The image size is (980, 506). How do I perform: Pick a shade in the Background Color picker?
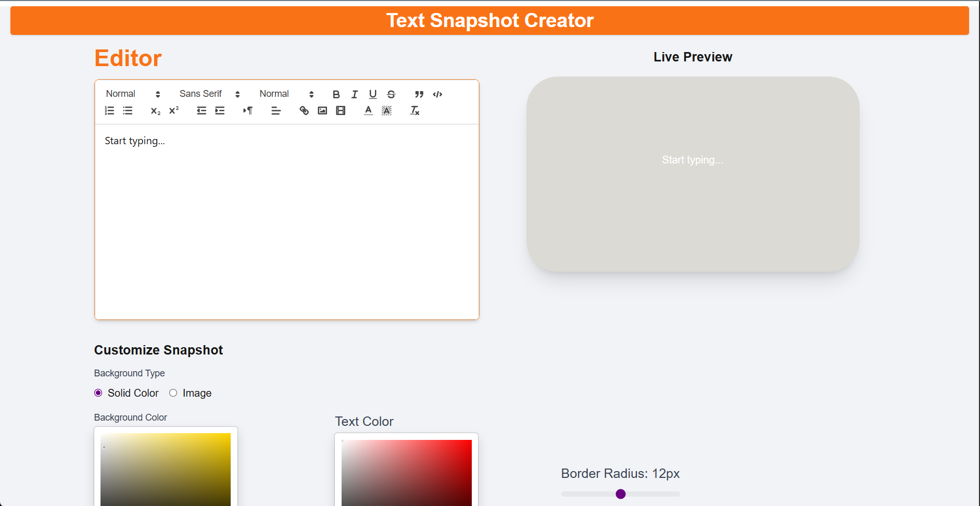pyautogui.click(x=166, y=469)
